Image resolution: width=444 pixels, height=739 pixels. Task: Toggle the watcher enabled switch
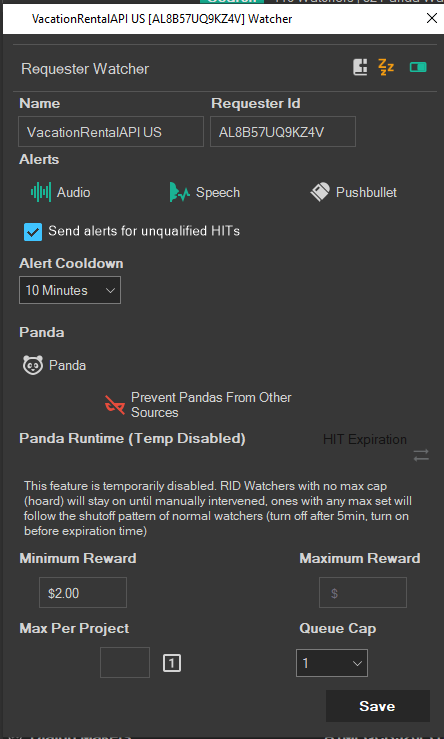418,67
